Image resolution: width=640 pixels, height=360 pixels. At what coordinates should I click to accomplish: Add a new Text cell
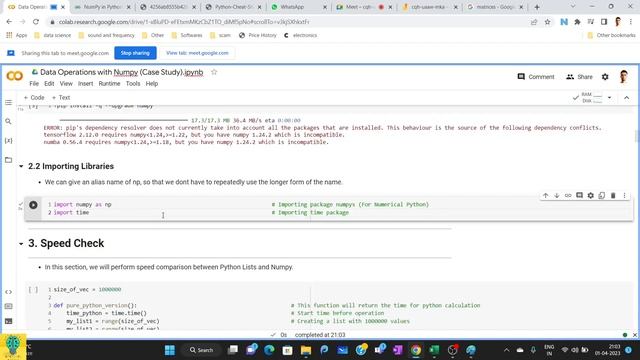click(x=61, y=98)
